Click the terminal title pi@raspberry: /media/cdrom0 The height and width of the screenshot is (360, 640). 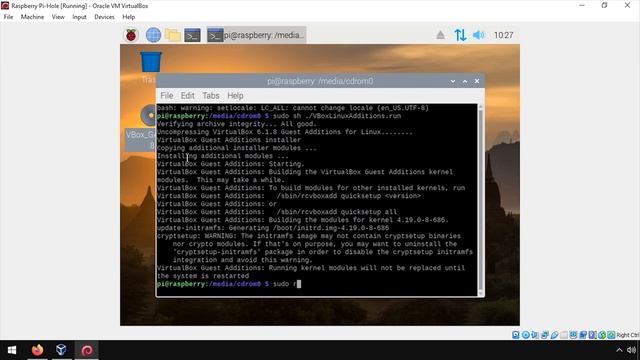click(x=320, y=81)
